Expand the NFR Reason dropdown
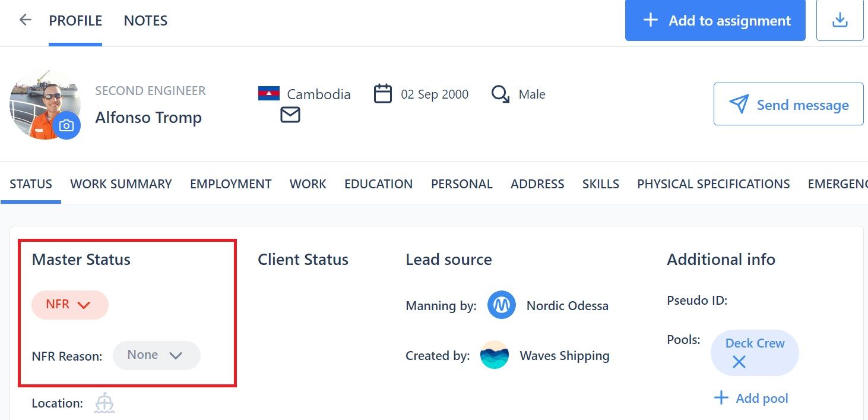This screenshot has height=420, width=868. tap(156, 355)
